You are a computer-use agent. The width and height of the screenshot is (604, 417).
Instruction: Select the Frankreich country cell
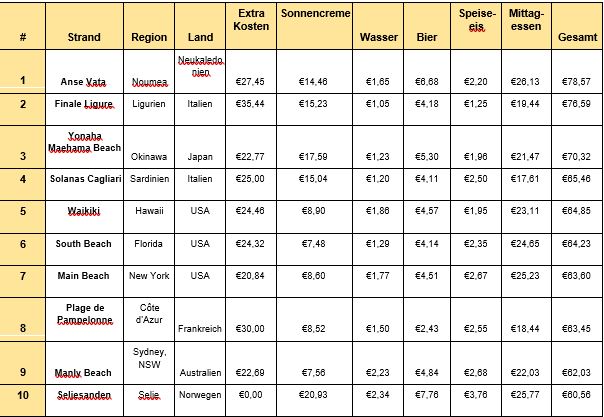click(200, 319)
